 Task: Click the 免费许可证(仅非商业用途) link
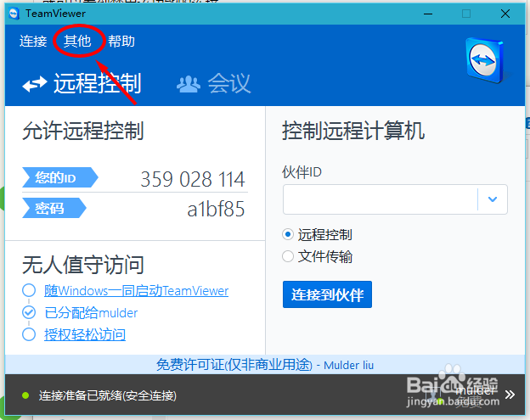coord(234,365)
